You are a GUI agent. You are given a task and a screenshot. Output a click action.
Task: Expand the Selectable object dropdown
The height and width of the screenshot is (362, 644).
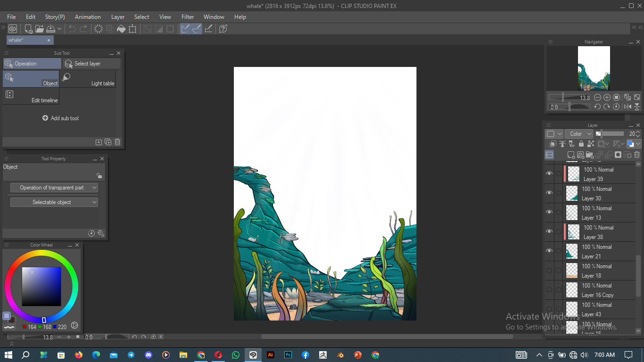tap(54, 202)
